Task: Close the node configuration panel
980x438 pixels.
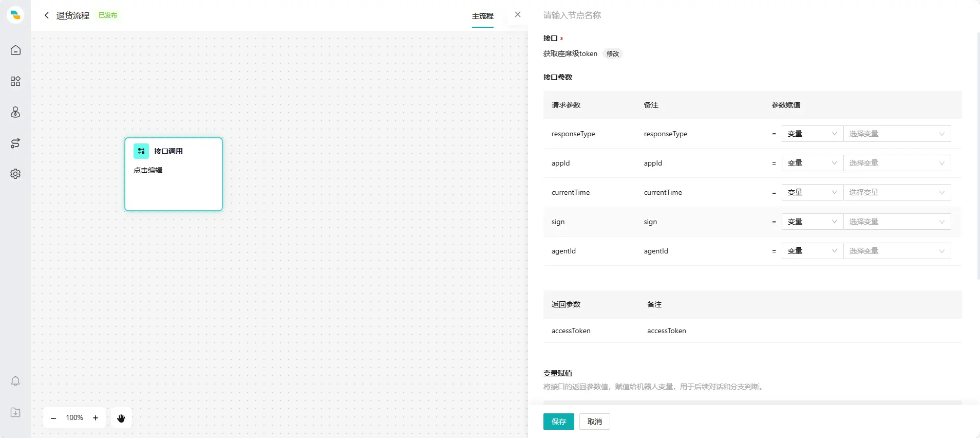Action: [518, 14]
